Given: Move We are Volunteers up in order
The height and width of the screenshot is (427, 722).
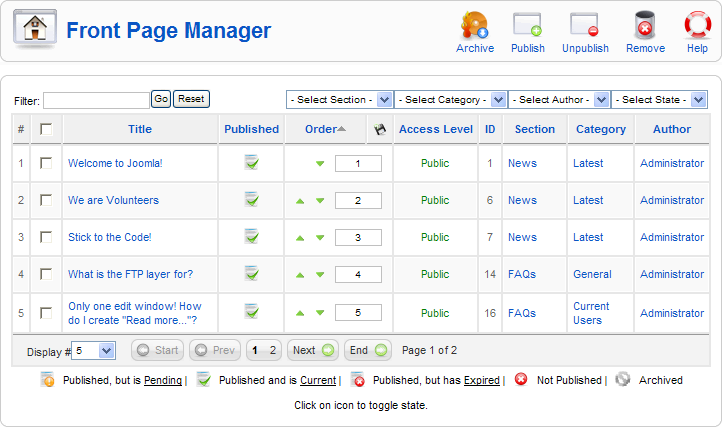Looking at the screenshot, I should coord(300,201).
